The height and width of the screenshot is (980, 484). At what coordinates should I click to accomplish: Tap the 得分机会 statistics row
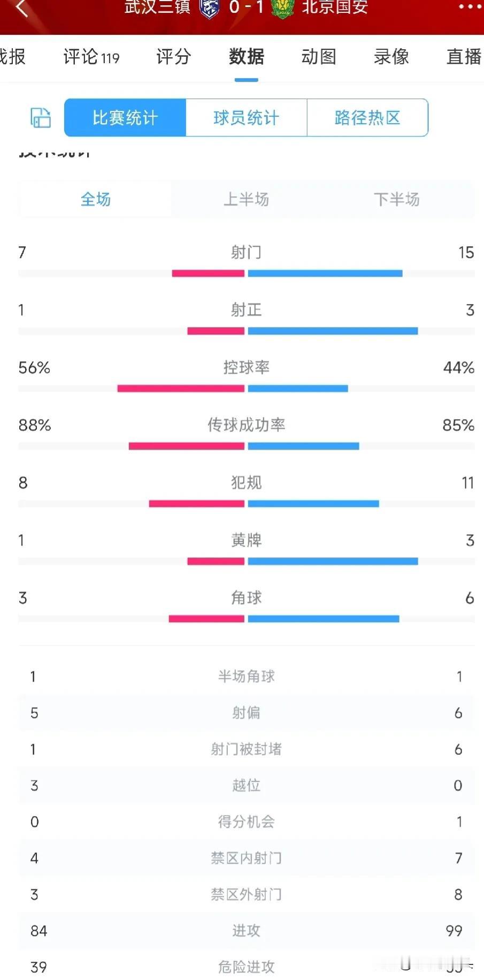[246, 822]
